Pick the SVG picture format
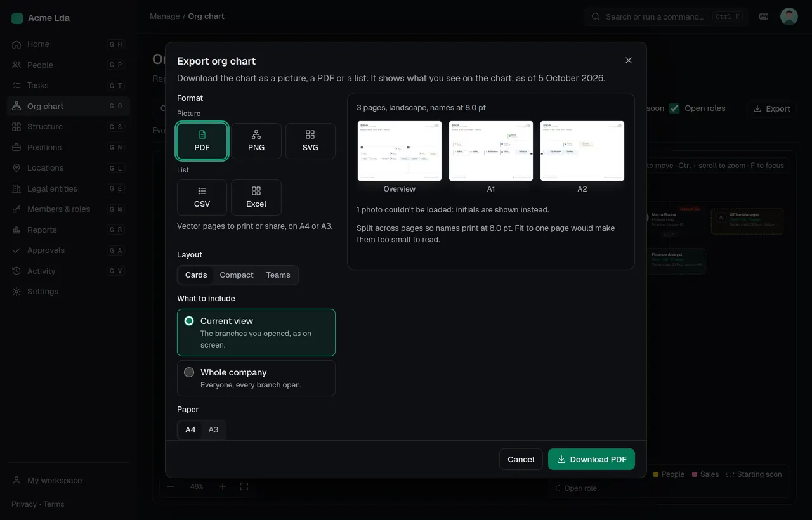Image resolution: width=812 pixels, height=520 pixels. tap(310, 141)
